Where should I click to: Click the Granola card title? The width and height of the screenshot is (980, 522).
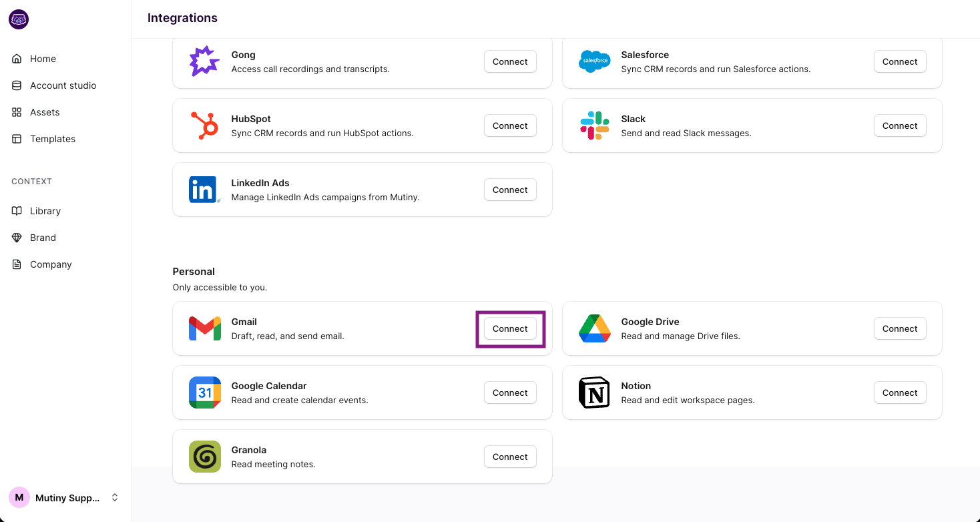click(249, 450)
